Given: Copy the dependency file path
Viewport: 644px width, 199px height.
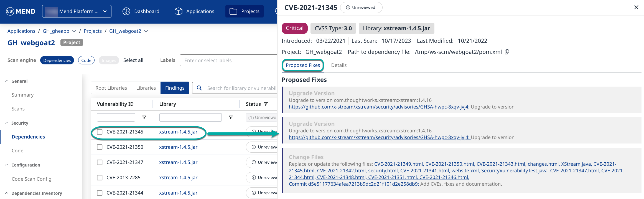Looking at the screenshot, I should point(507,52).
